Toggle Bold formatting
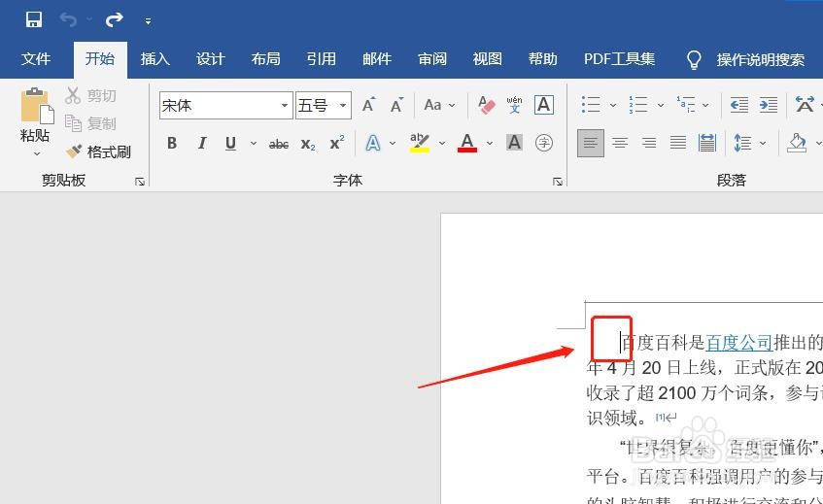 pyautogui.click(x=172, y=143)
